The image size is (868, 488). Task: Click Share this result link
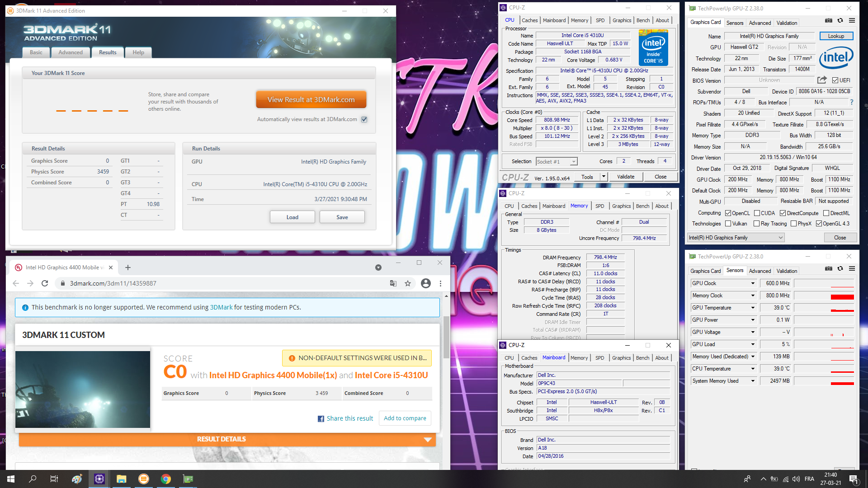[345, 418]
